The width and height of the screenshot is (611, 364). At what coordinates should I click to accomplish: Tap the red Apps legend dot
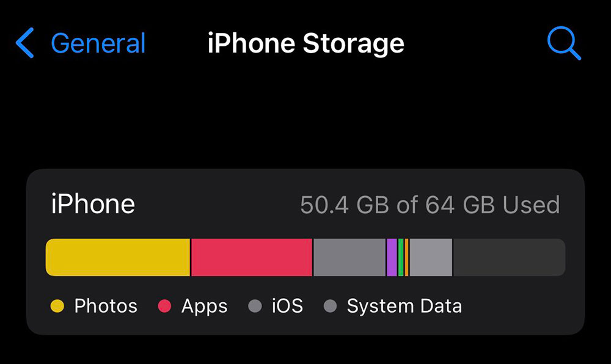click(x=164, y=306)
